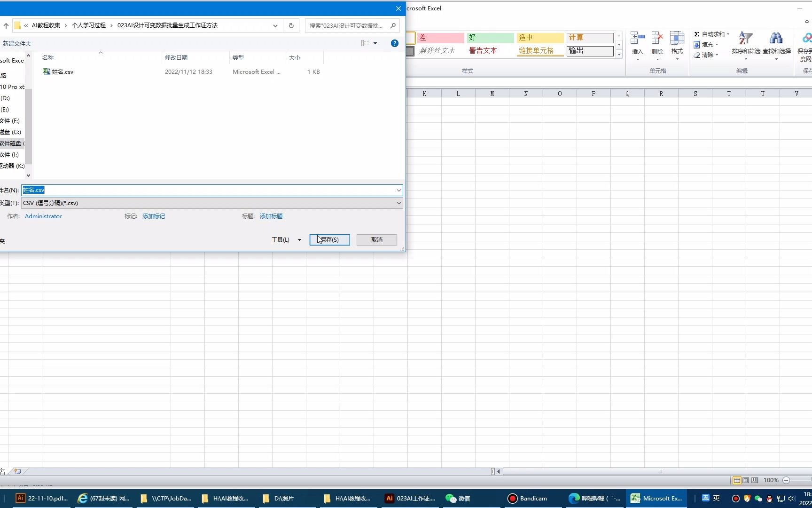Click the Save (保存) button in dialog
Viewport: 812px width, 508px height.
tap(329, 240)
